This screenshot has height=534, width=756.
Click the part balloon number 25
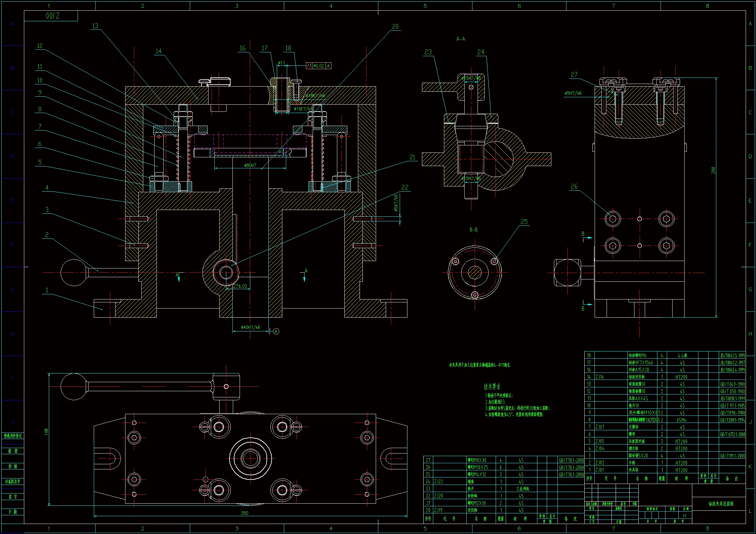[524, 222]
